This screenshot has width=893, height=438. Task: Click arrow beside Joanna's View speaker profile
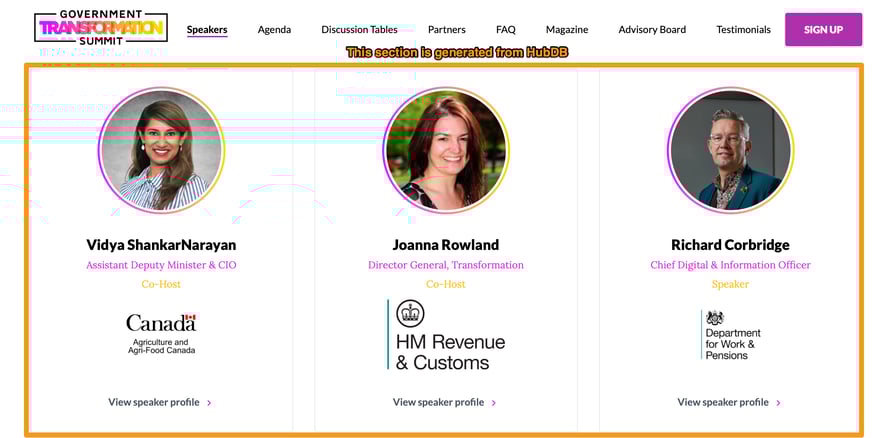pyautogui.click(x=494, y=403)
